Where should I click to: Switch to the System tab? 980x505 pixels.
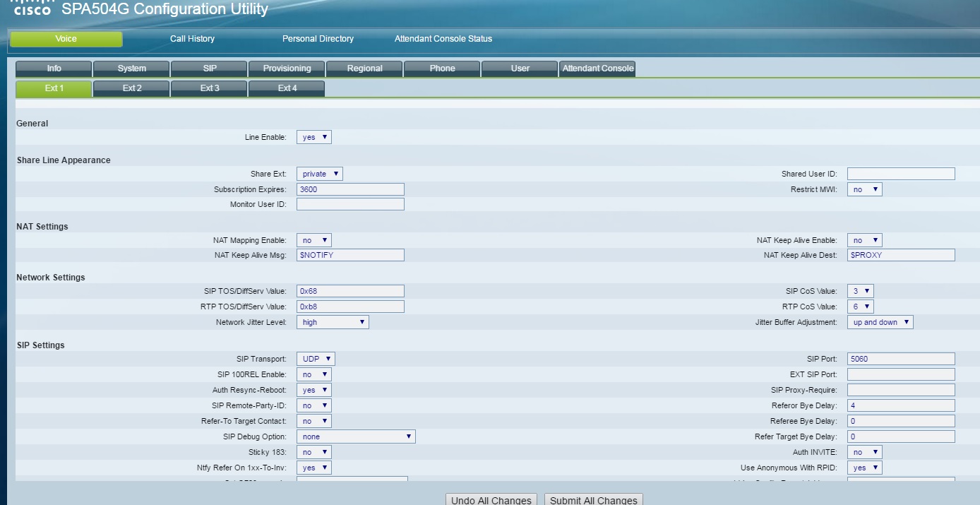(131, 69)
